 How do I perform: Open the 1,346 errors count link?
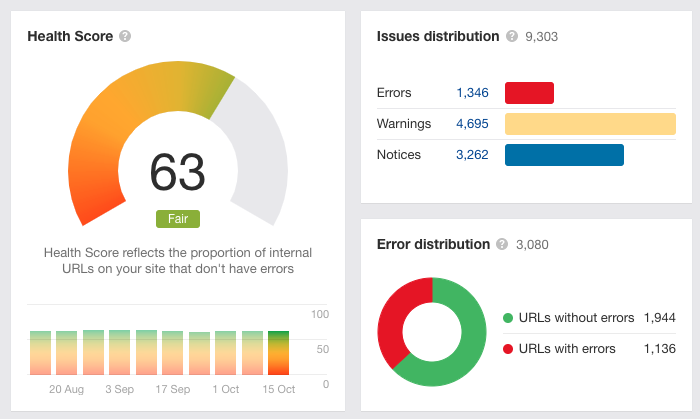coord(472,93)
